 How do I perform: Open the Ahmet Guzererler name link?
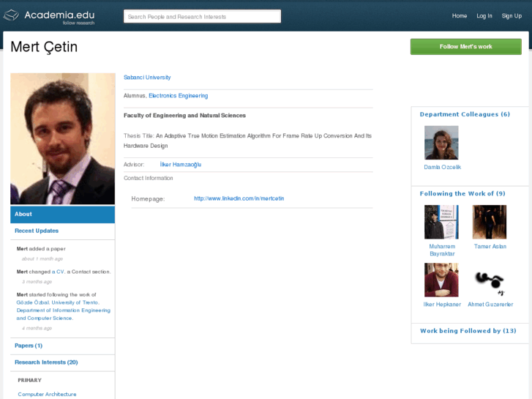click(490, 305)
